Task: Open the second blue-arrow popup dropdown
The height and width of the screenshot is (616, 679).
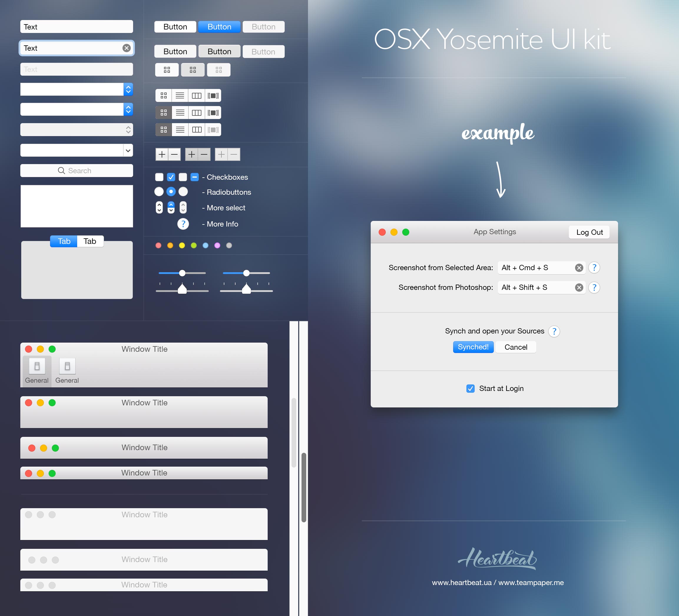Action: point(128,109)
